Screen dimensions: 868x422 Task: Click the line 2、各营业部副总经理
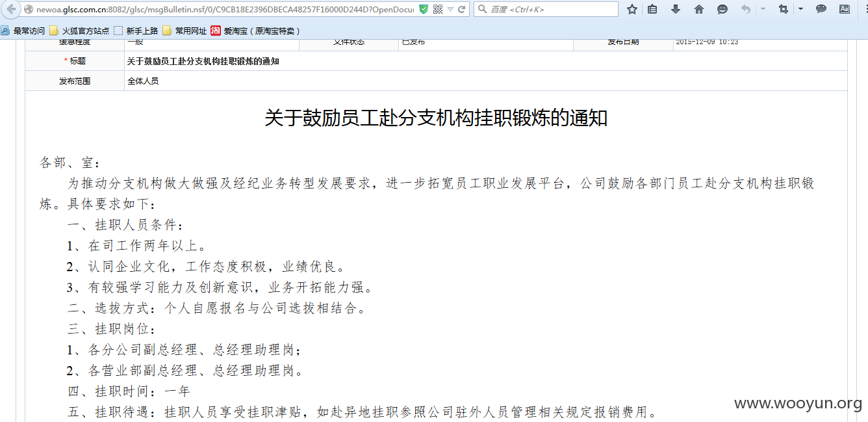[x=186, y=371]
